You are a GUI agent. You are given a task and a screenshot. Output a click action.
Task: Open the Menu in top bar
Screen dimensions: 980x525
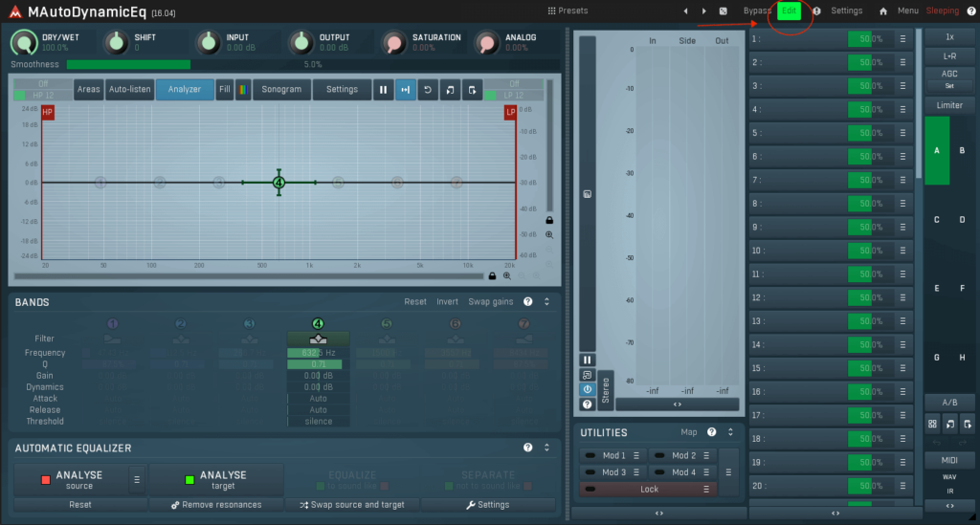(x=907, y=11)
